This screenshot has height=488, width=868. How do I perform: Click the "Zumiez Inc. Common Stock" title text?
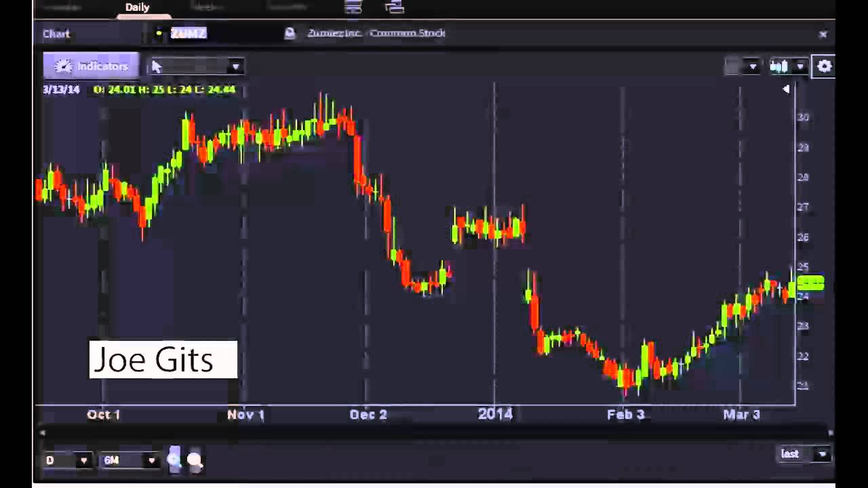click(376, 33)
